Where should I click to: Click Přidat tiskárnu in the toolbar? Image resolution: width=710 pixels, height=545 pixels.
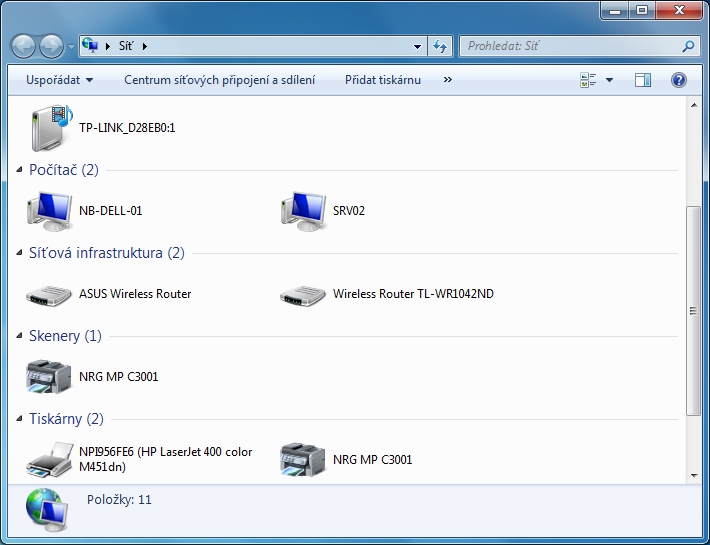(x=382, y=80)
